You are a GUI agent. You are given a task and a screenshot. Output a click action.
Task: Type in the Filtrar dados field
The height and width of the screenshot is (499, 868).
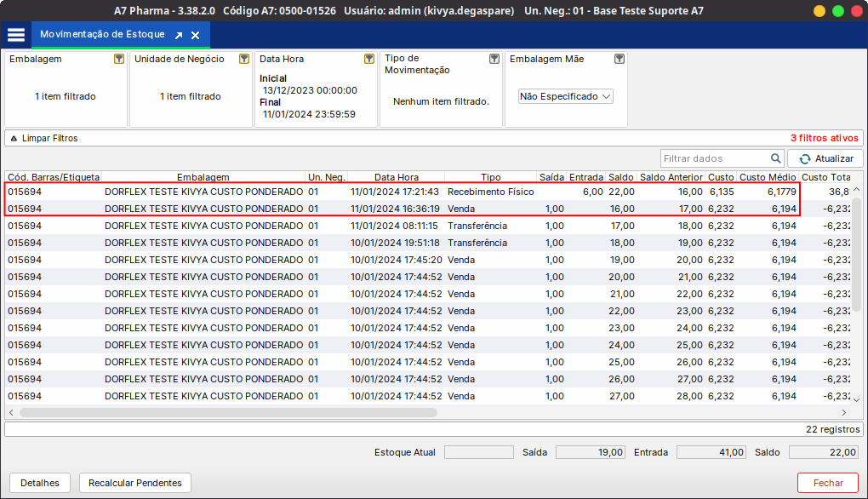tap(715, 158)
